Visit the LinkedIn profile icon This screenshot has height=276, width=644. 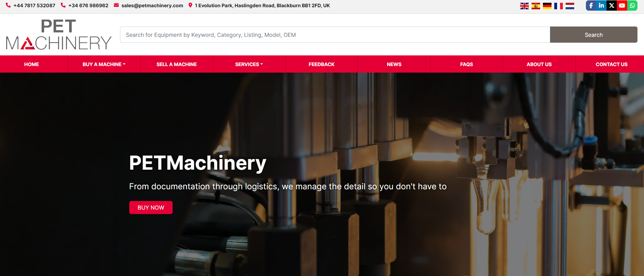tap(601, 6)
